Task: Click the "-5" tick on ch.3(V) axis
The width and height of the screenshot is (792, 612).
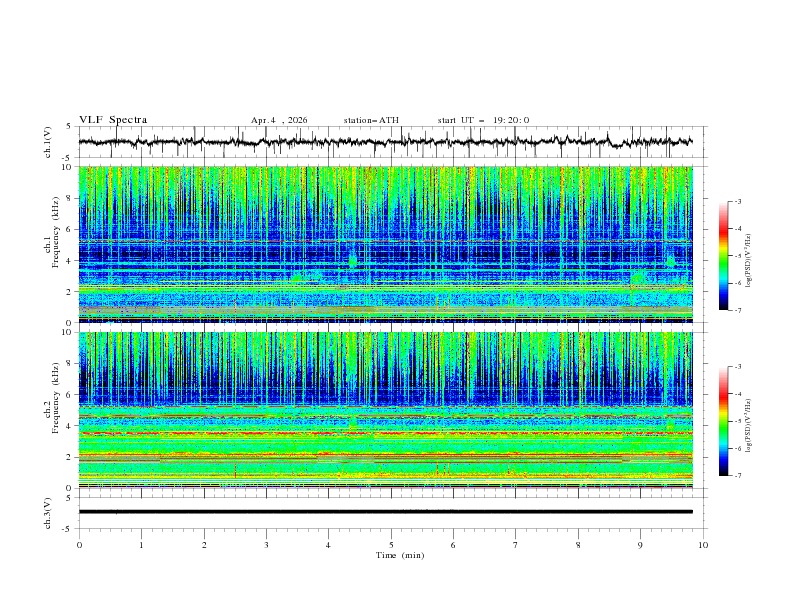Action: (x=67, y=529)
